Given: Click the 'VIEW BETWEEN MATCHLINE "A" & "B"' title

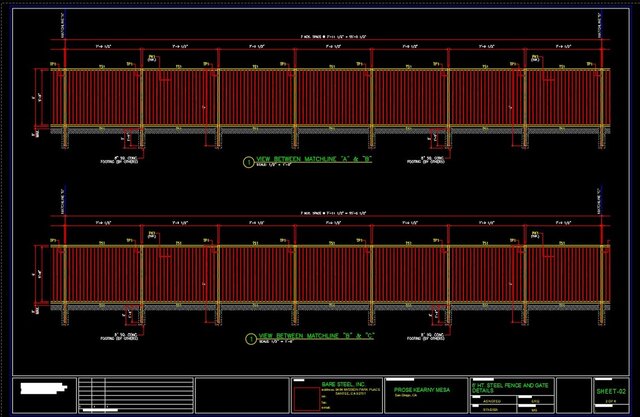Looking at the screenshot, I should (314, 159).
